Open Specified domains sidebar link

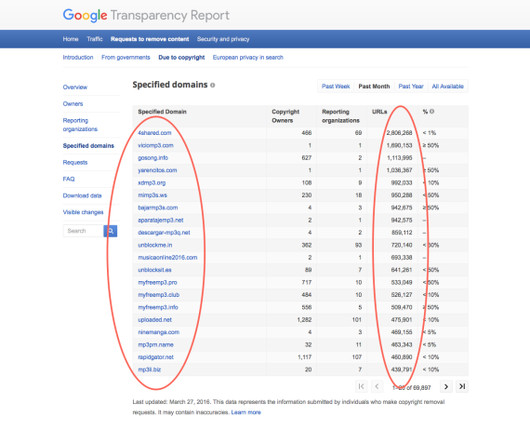pos(88,146)
